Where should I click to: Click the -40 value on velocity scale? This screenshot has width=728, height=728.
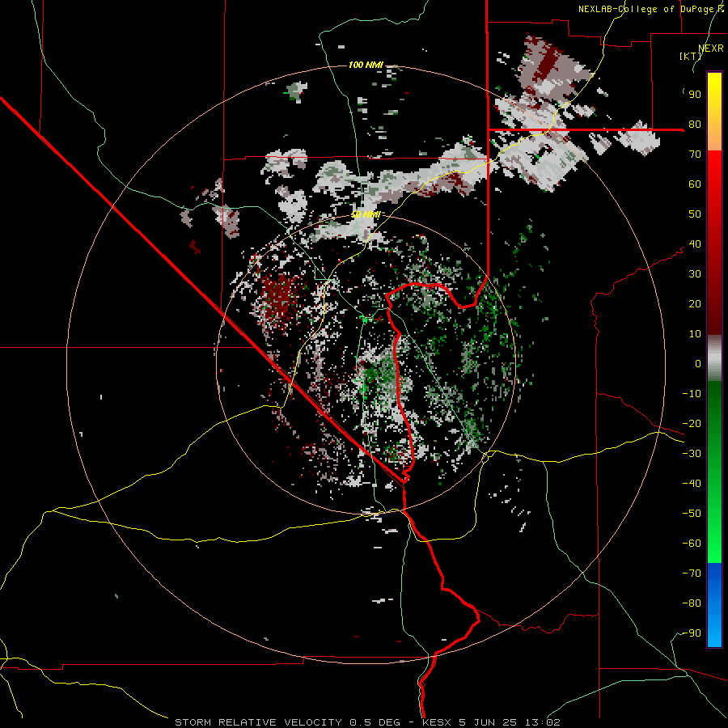click(x=692, y=484)
